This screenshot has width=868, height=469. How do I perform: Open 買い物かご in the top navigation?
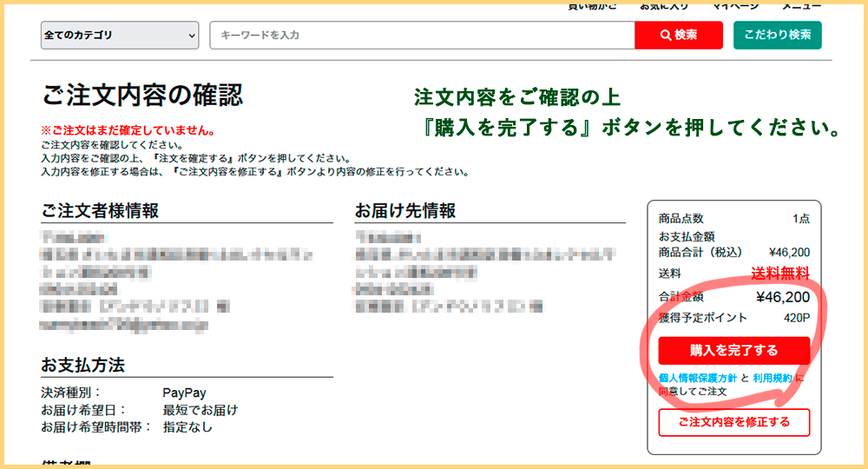click(x=592, y=7)
